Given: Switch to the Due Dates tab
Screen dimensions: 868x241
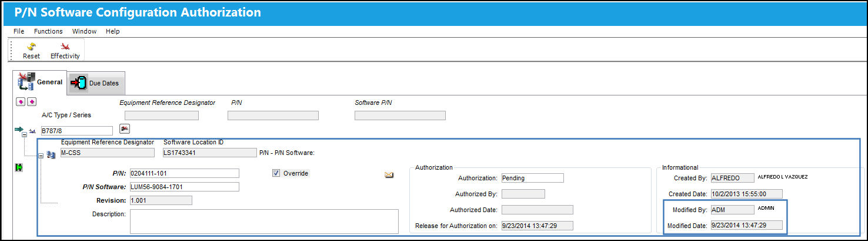Looking at the screenshot, I should click(96, 83).
